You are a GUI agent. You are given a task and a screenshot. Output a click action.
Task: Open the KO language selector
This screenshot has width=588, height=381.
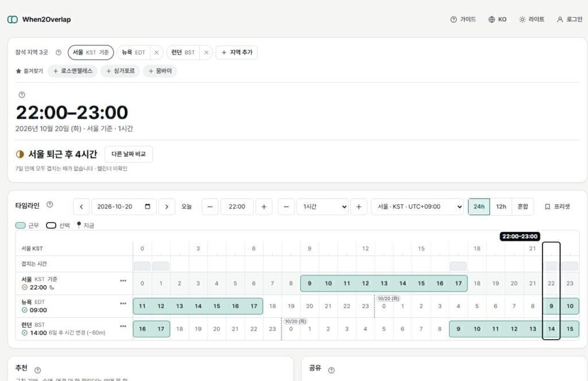click(x=497, y=20)
